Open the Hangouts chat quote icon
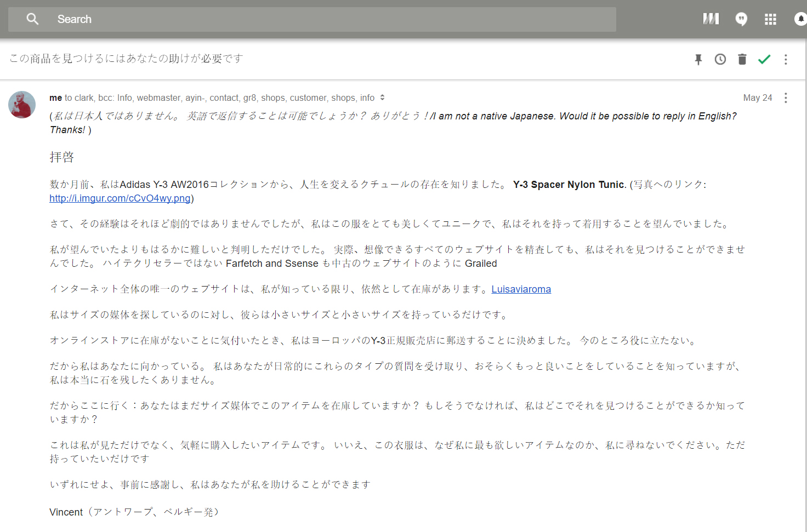Viewport: 807px width, 532px height. pos(741,19)
